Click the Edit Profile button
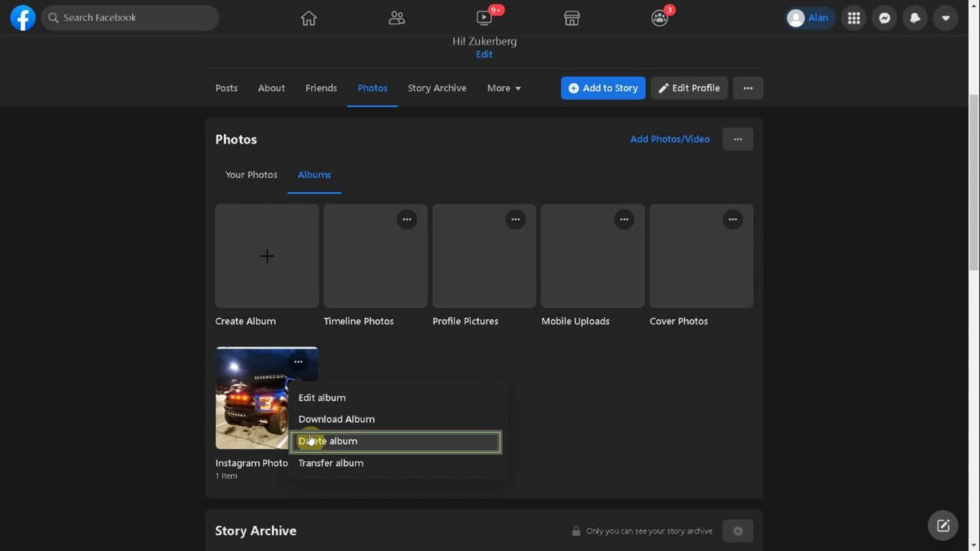The height and width of the screenshot is (551, 980). point(689,88)
